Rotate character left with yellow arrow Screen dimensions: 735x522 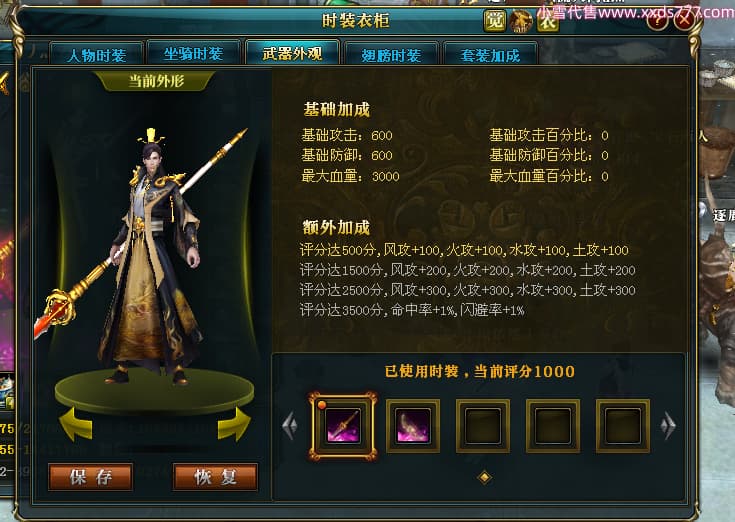(x=76, y=425)
